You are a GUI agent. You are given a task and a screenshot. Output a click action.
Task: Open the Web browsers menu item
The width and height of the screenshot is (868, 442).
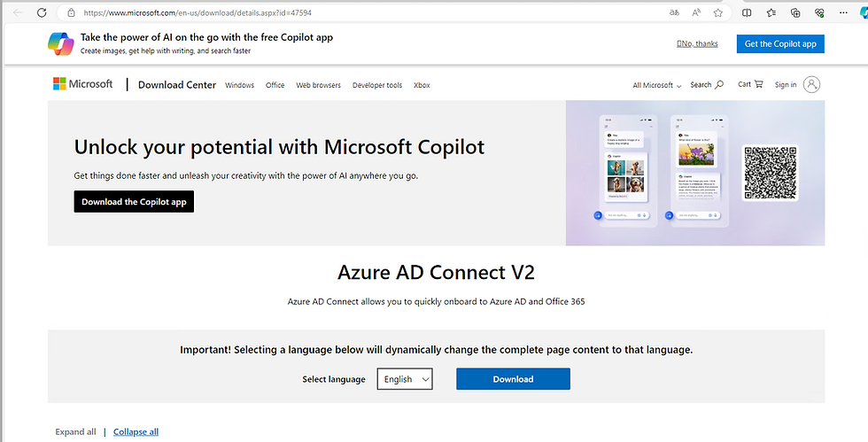(318, 85)
